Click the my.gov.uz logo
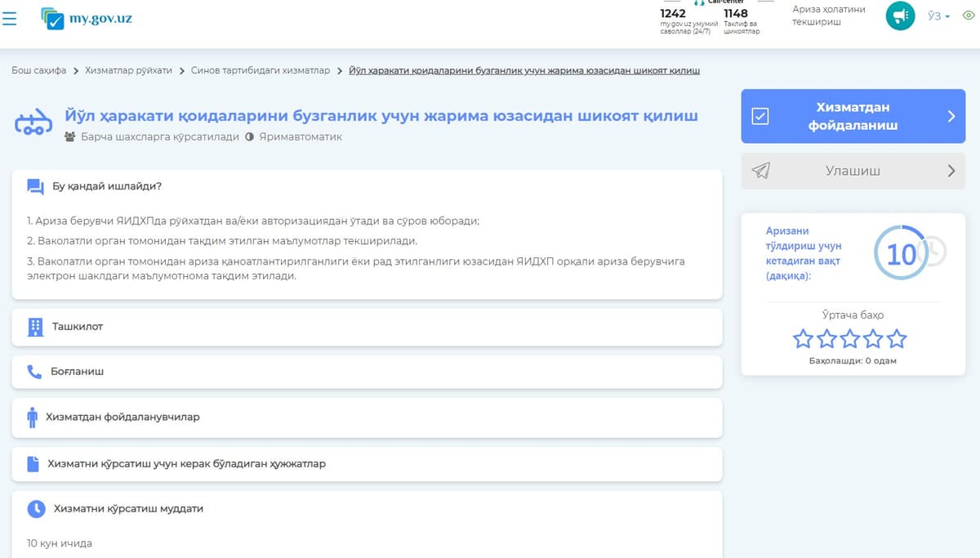 (x=86, y=18)
